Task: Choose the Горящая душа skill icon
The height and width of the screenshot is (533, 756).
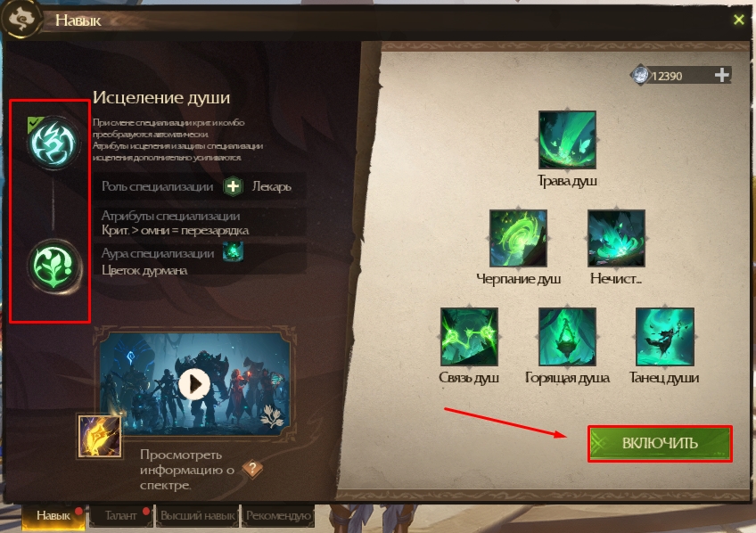Action: point(567,336)
